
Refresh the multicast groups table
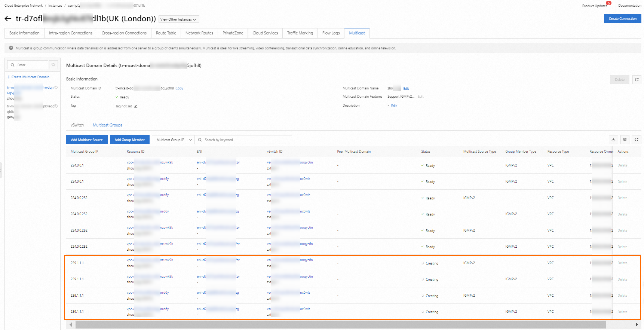(637, 140)
